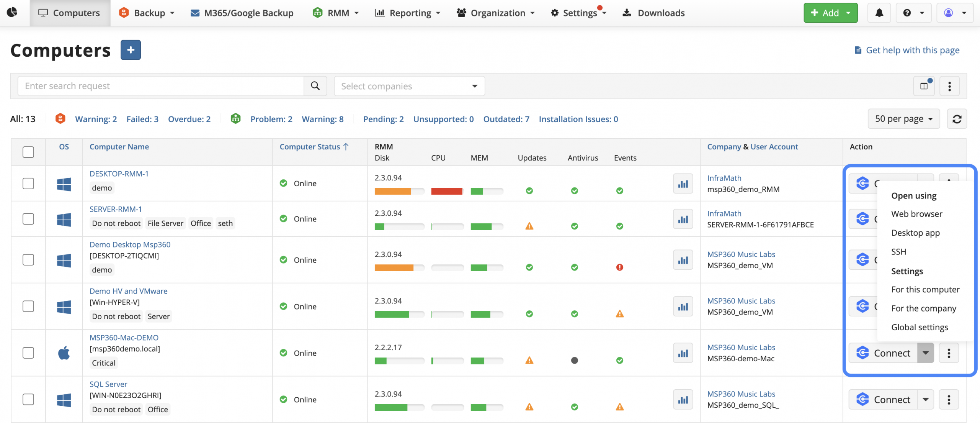Open the Downloads tab

point(653,13)
